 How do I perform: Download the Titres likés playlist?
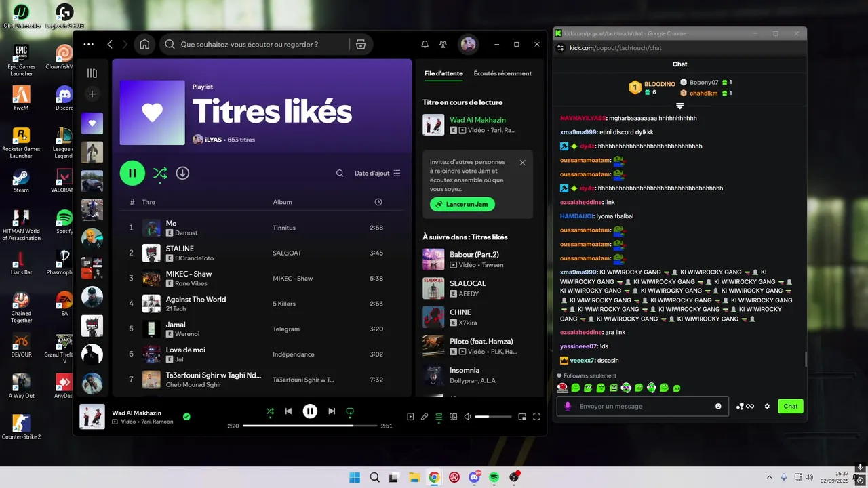pos(182,173)
